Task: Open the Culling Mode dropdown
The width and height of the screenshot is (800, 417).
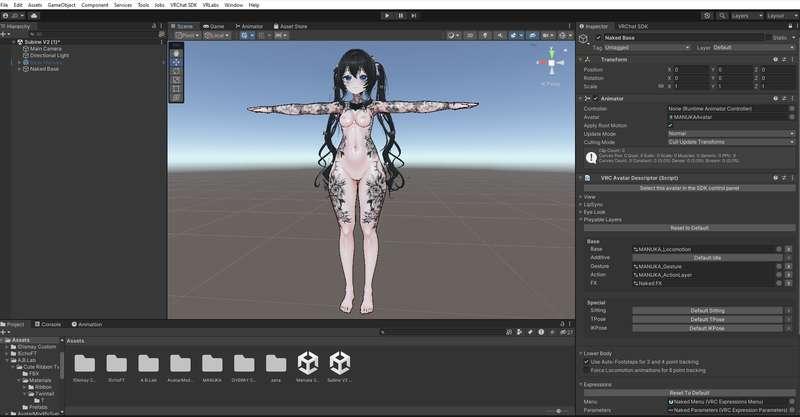Action: 731,142
